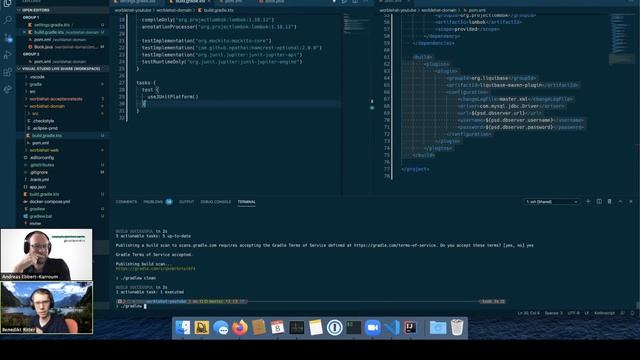
Task: Open the gradle.com build scan link in terminal
Action: (156, 269)
